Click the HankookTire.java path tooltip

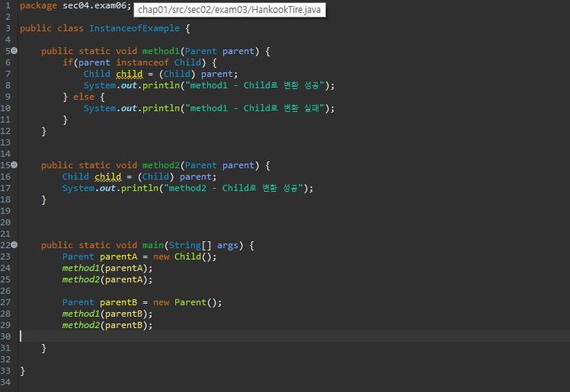coord(229,10)
